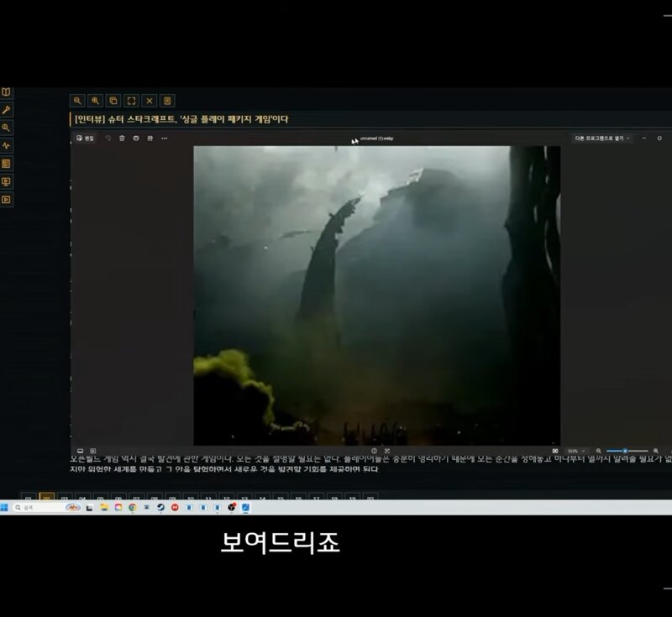
Task: Open the Windows Start menu
Action: (4, 507)
